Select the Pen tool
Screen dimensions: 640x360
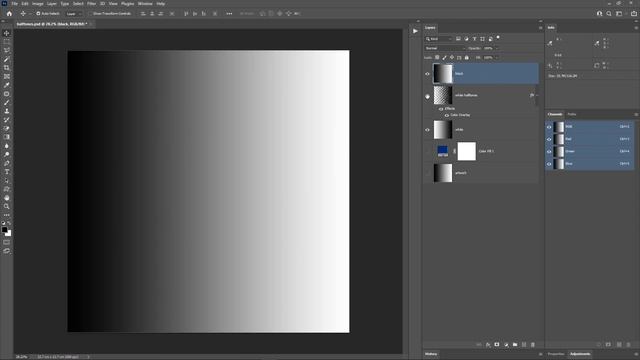7,163
